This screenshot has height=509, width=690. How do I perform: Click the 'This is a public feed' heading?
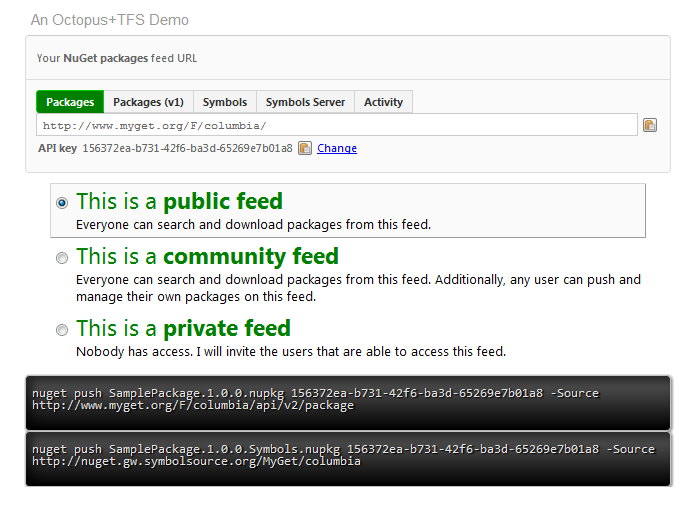pos(179,201)
